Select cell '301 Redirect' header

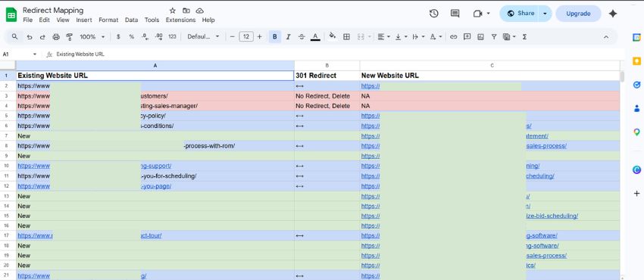click(327, 76)
